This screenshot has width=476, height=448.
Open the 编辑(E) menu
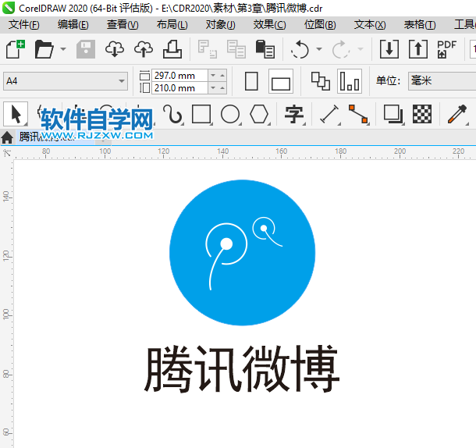pos(73,25)
